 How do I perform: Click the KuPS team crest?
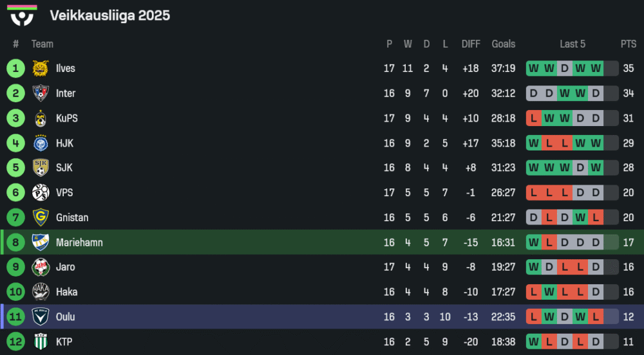(x=41, y=118)
